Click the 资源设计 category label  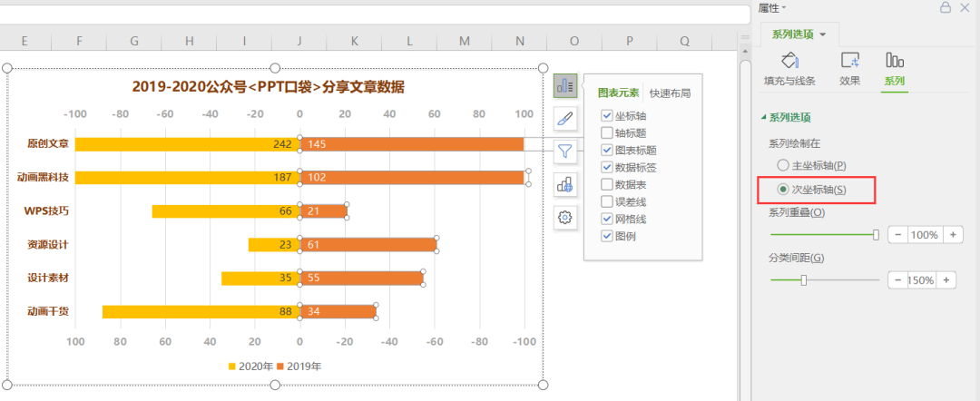coord(47,244)
